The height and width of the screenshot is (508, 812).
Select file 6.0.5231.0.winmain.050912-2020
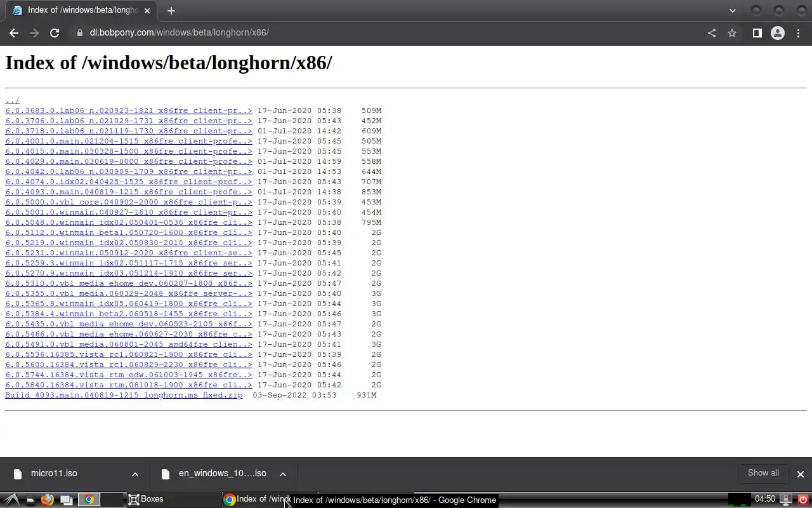(x=129, y=253)
